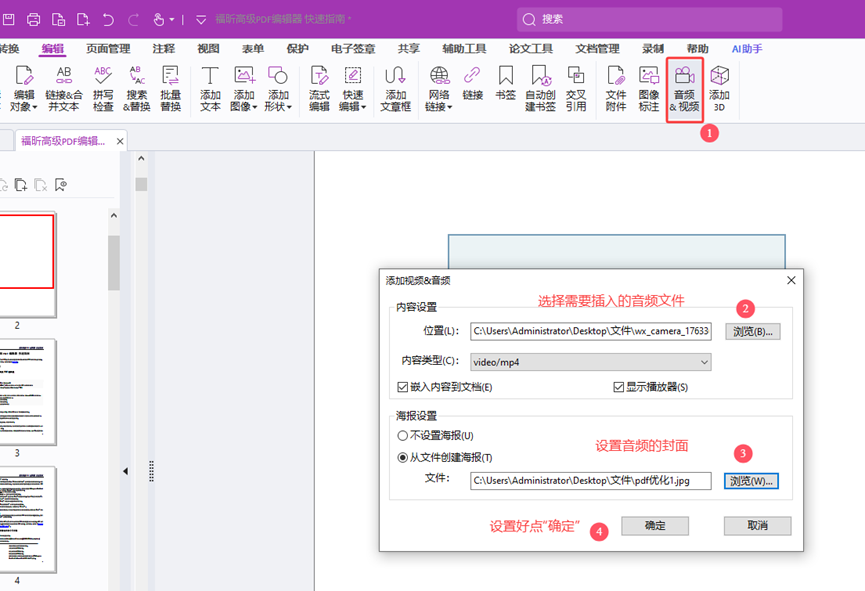The height and width of the screenshot is (591, 865).
Task: Open the Spell Check (拼写检查) tool
Action: (103, 89)
